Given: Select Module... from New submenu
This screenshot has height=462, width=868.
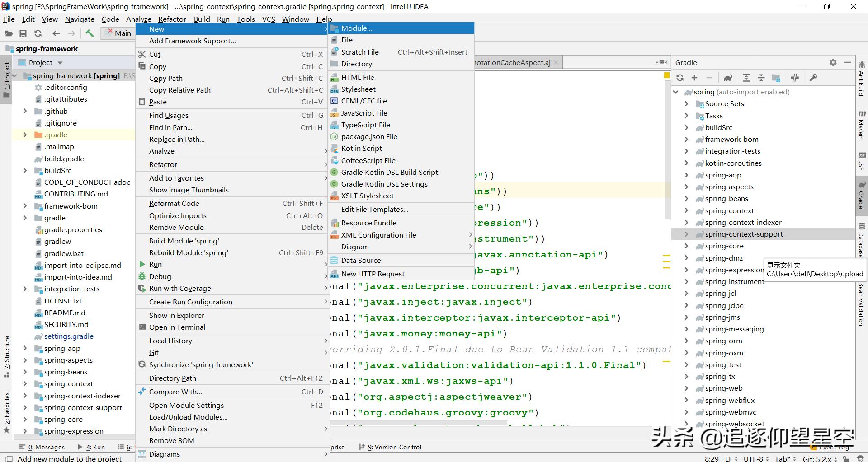Looking at the screenshot, I should 357,28.
